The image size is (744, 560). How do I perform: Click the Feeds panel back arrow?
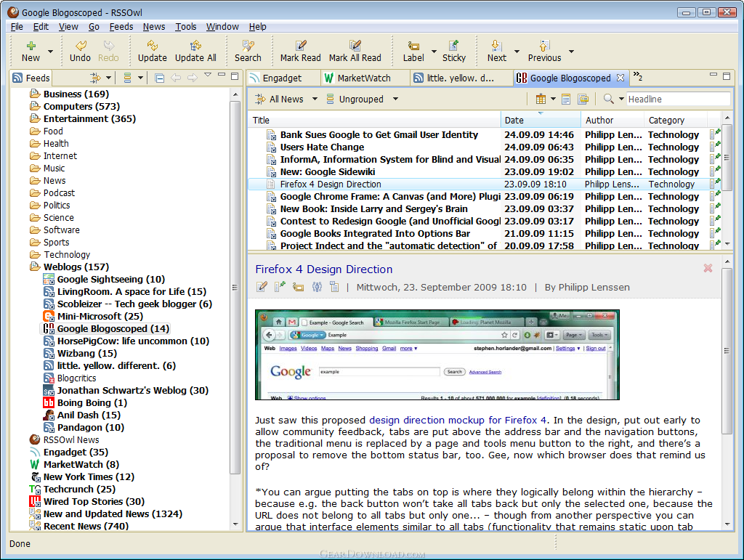[176, 78]
